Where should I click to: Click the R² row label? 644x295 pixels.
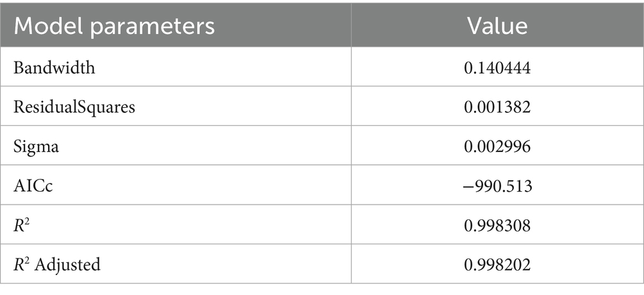pos(23,224)
